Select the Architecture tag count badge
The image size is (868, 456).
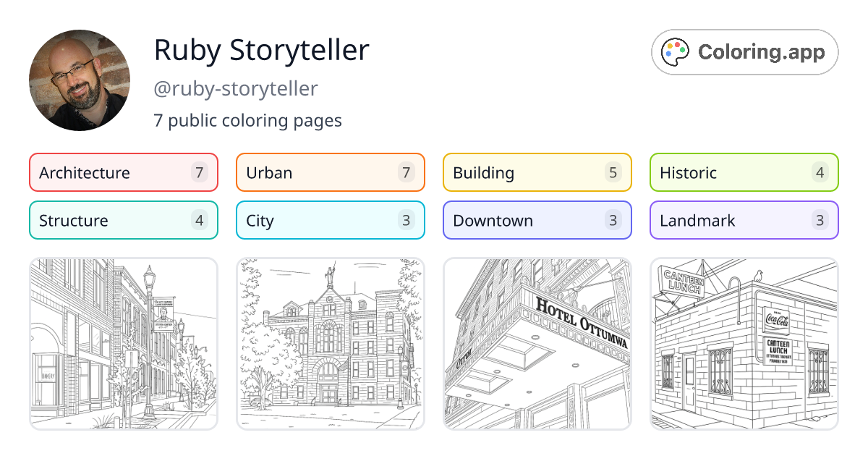pos(199,172)
